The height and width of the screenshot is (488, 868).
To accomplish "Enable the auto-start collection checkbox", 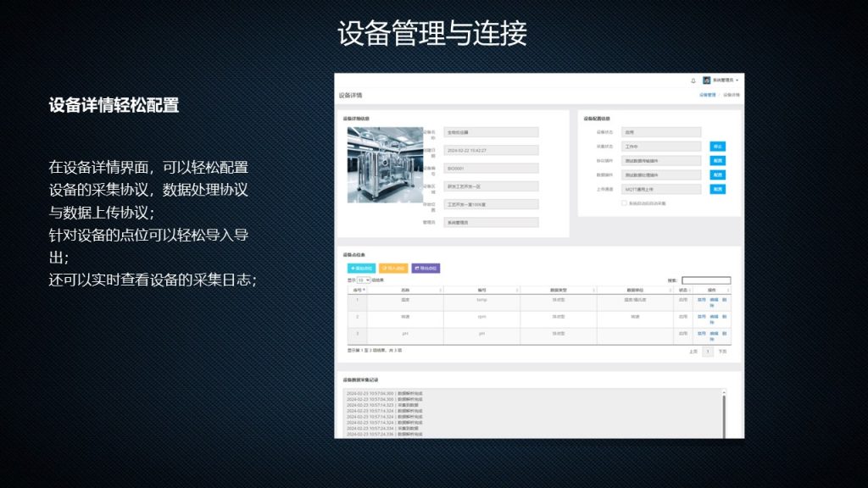I will (624, 203).
